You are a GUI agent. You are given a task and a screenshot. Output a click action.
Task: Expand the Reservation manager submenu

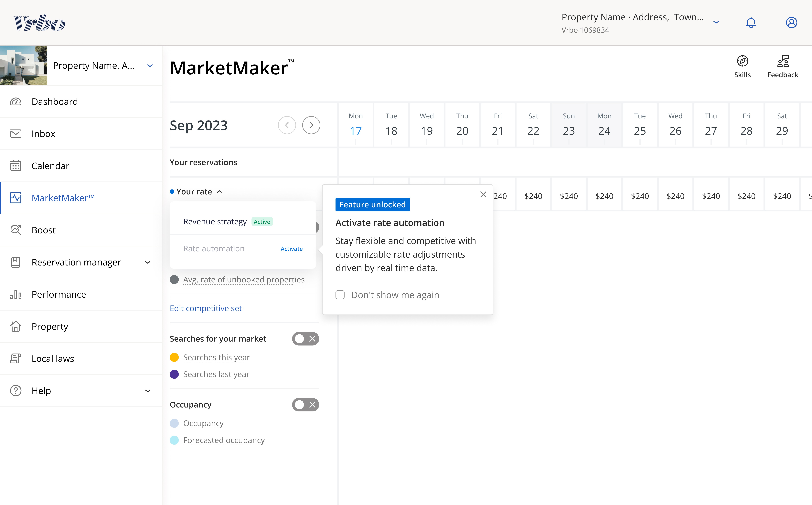pyautogui.click(x=148, y=263)
